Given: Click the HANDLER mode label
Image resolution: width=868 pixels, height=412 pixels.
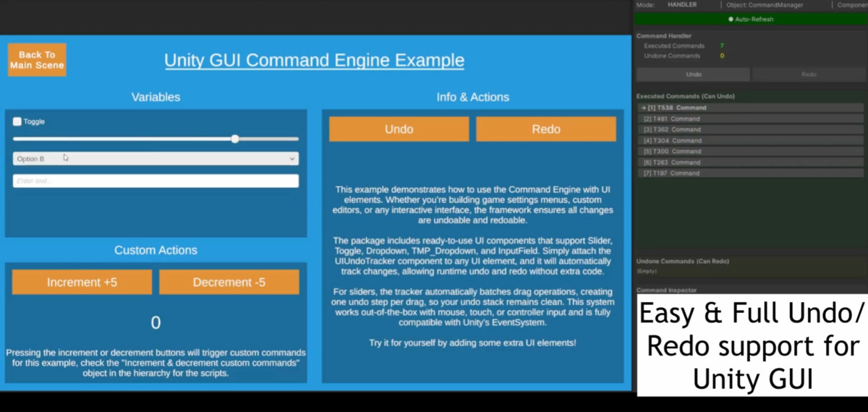Looking at the screenshot, I should pos(682,4).
